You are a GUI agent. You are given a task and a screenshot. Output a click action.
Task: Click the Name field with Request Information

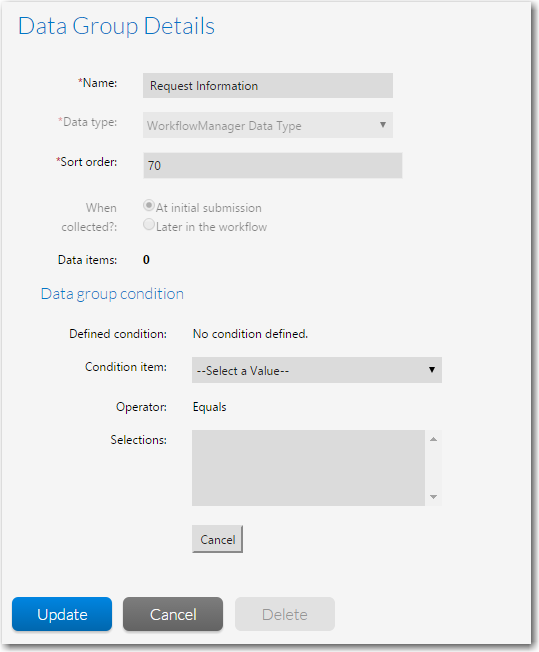(268, 86)
